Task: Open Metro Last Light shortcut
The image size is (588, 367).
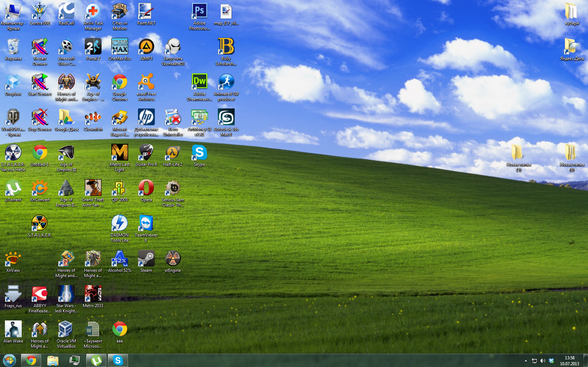Action: pos(120,158)
